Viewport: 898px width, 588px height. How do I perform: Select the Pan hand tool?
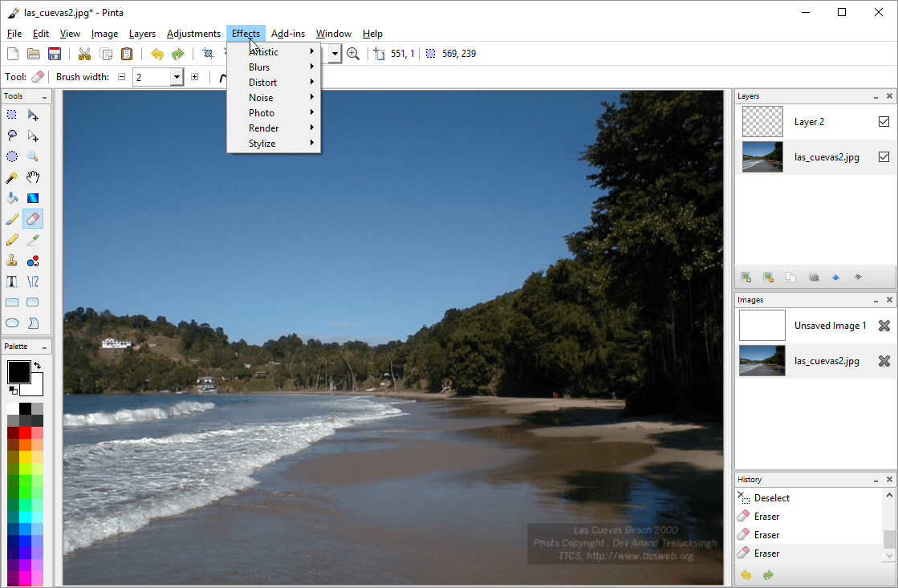[x=33, y=177]
